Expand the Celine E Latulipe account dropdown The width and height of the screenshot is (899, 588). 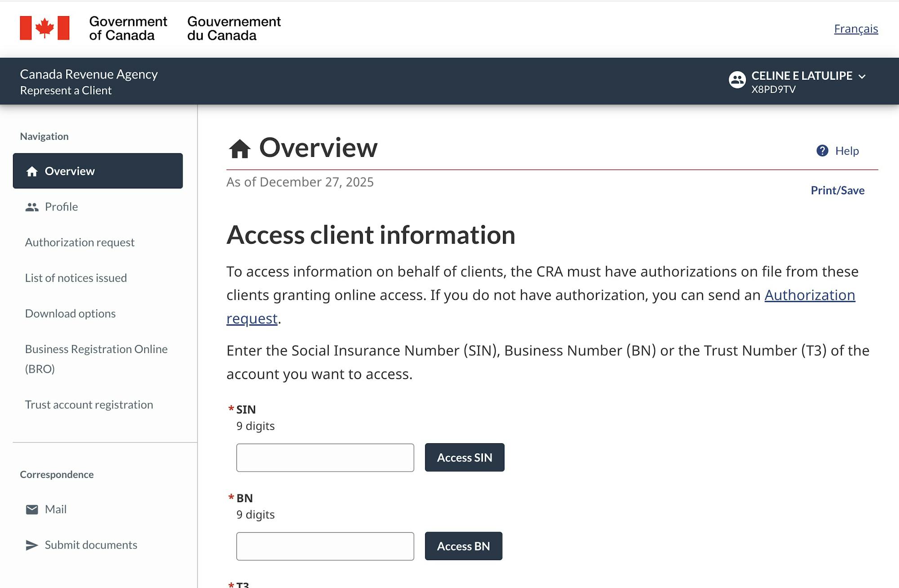(x=862, y=76)
